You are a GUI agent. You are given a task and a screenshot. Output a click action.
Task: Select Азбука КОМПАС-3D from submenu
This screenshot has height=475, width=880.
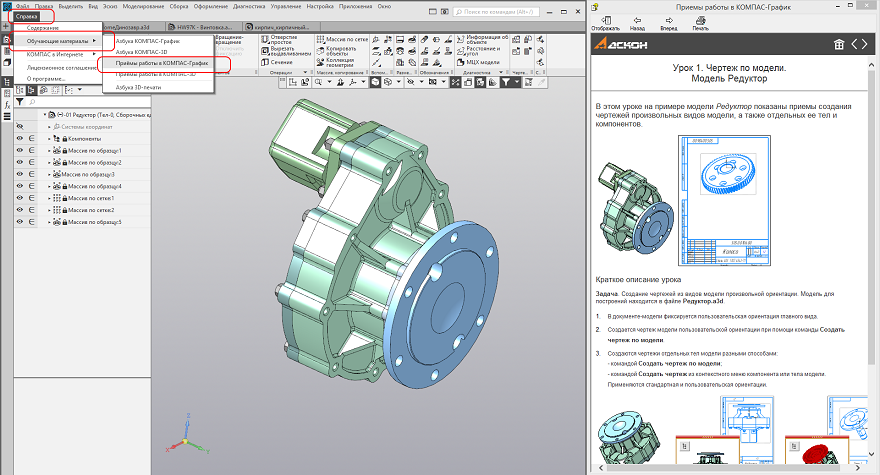pyautogui.click(x=142, y=52)
